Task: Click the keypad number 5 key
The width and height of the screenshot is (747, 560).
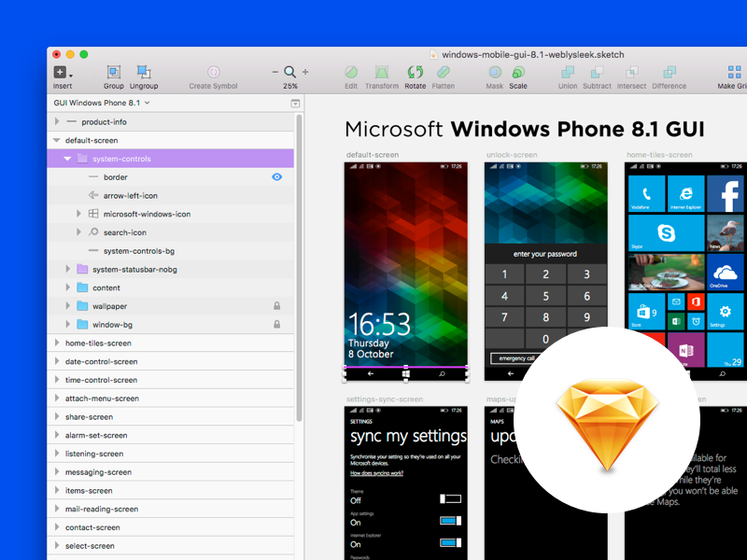Action: click(545, 296)
